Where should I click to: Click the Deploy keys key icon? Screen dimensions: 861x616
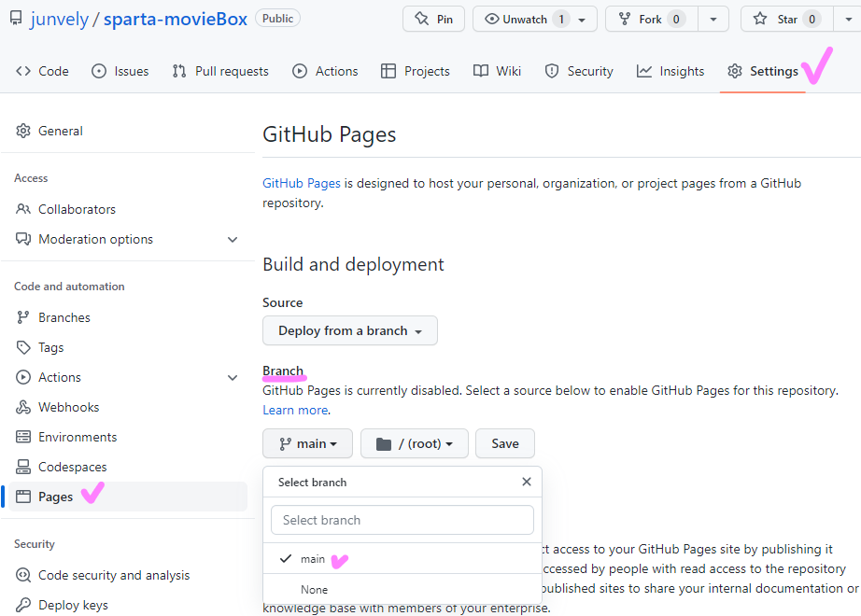[x=23, y=605]
